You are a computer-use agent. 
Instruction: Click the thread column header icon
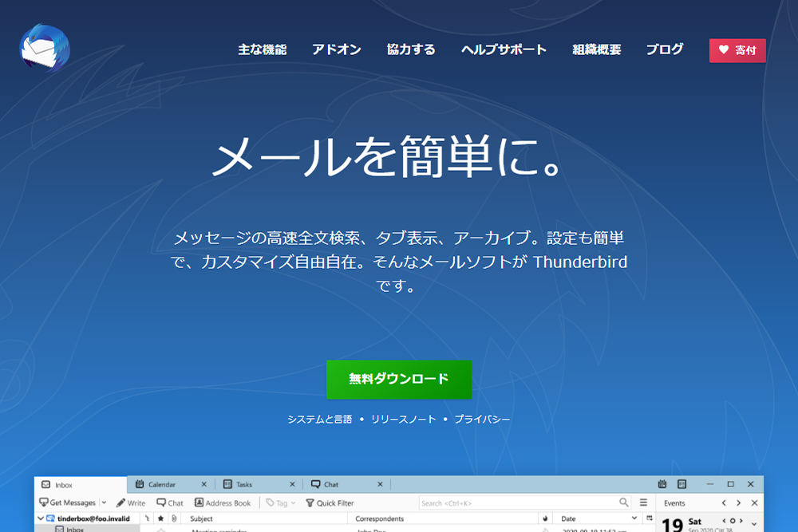pyautogui.click(x=147, y=518)
